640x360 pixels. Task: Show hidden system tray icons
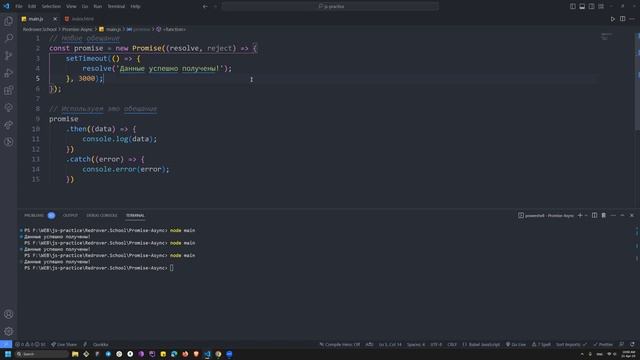coord(582,354)
